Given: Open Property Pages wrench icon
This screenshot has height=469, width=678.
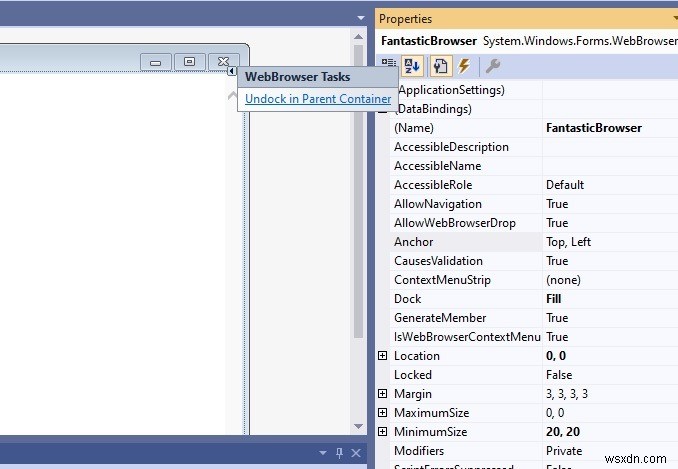Looking at the screenshot, I should 493,66.
